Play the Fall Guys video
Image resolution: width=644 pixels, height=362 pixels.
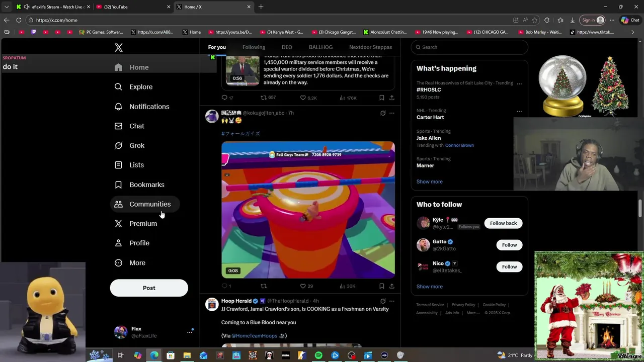click(308, 210)
